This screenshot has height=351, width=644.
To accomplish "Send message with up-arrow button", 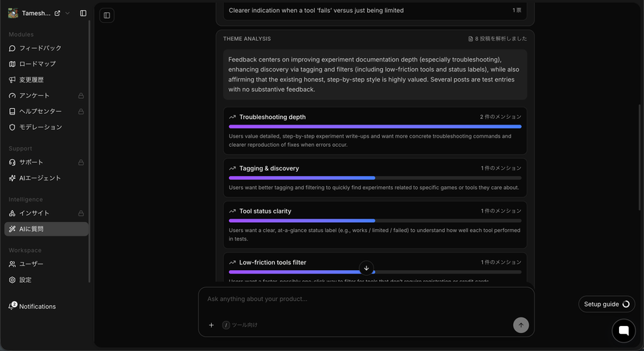I will coord(521,325).
